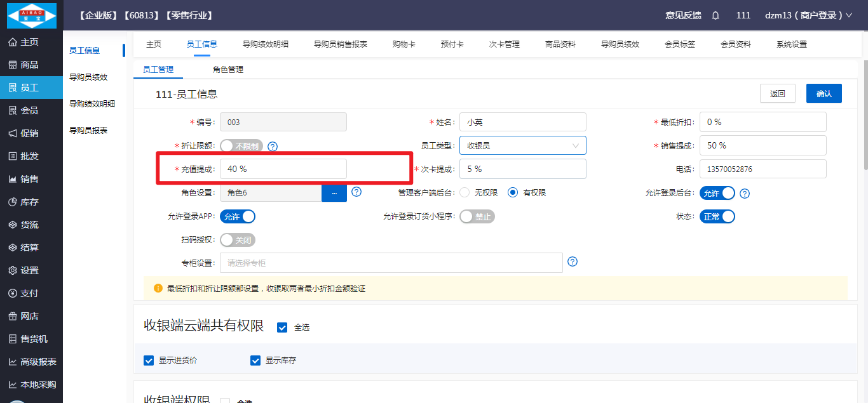
Task: Click the 充值提成 input field
Action: 283,169
